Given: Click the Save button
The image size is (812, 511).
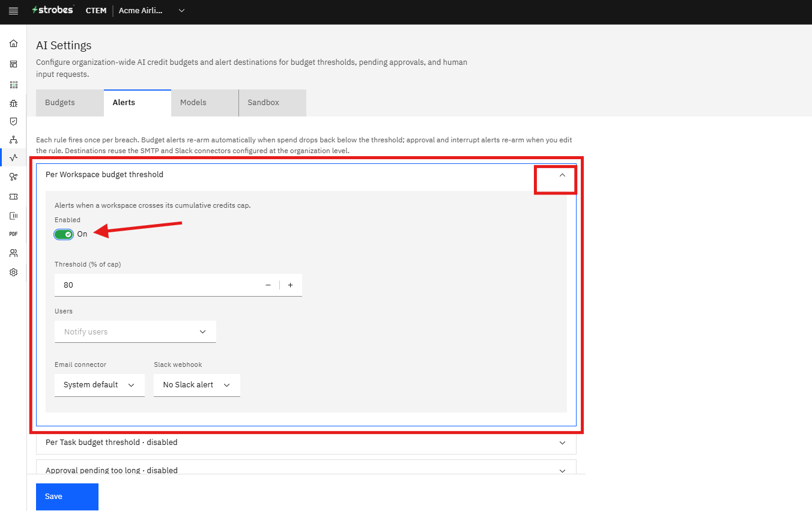Looking at the screenshot, I should [67, 497].
